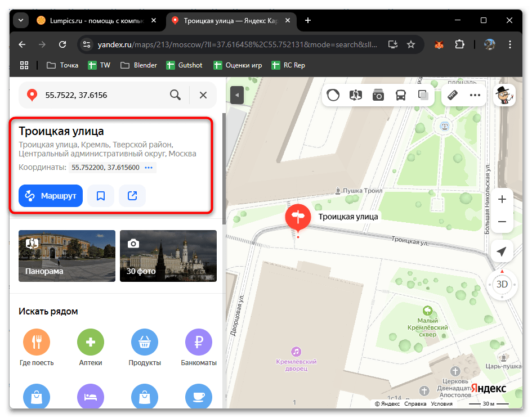
Task: Toggle the public transport bus layer
Action: (401, 95)
